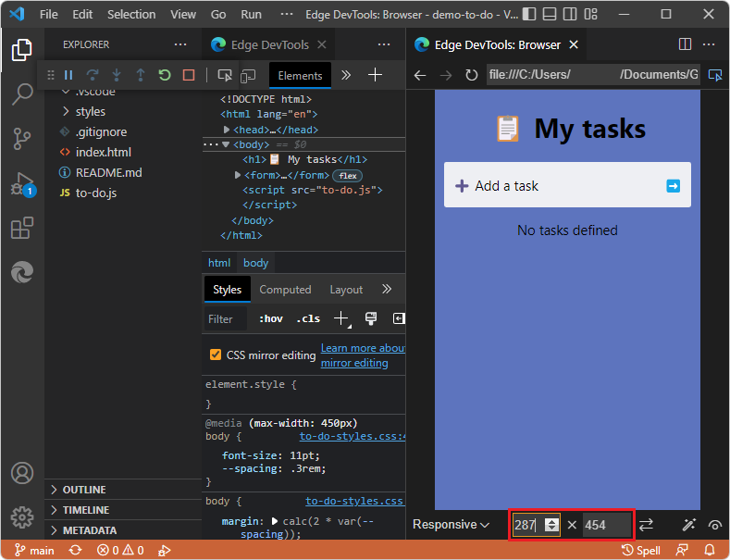
Task: Open the Run and Debug view
Action: pos(22,183)
